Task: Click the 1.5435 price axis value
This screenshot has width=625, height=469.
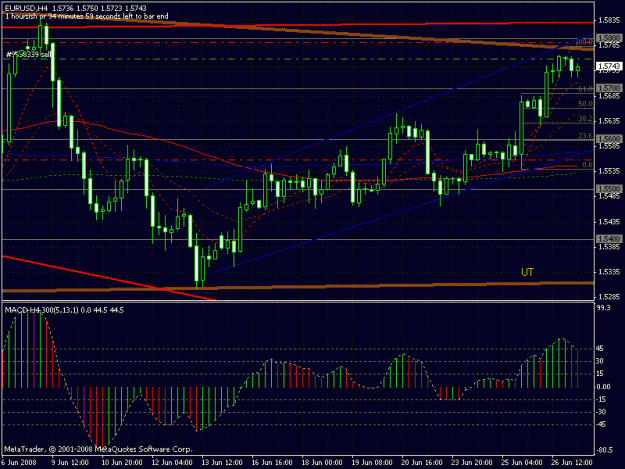Action: coord(609,222)
